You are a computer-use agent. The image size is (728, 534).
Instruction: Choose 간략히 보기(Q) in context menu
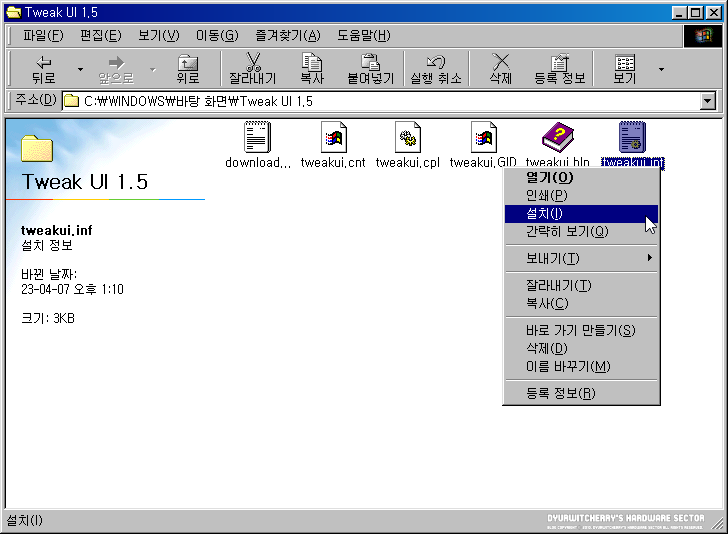point(581,231)
